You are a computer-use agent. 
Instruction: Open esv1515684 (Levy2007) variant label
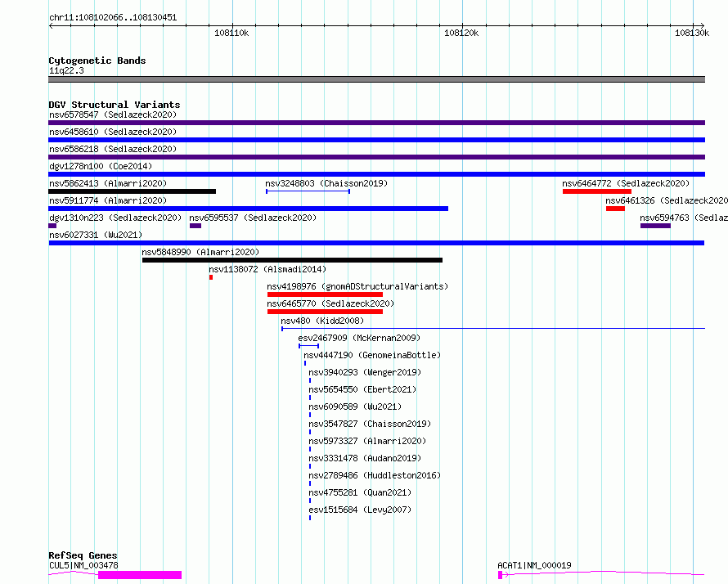click(360, 510)
